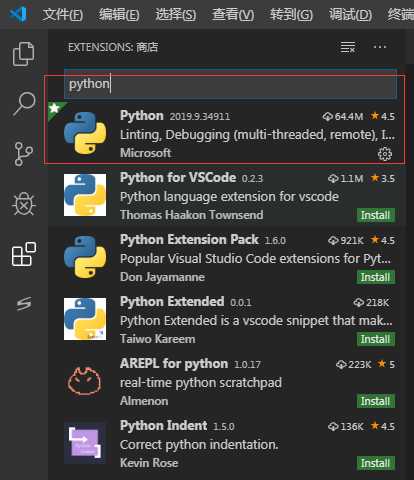Click the S-shaped icon in activity bar
This screenshot has height=480, width=414.
[24, 304]
